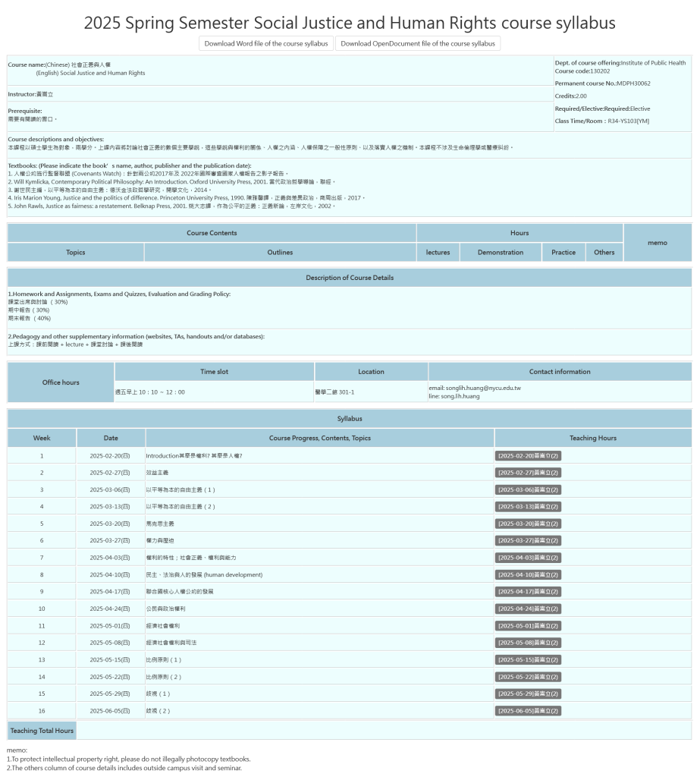Screen dimensions: 700x777
Task: Click the Week 1 Introduction topic row
Action: 194,455
